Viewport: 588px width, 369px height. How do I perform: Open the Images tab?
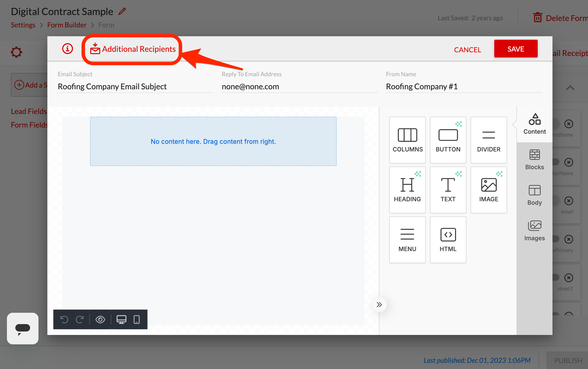coord(534,231)
